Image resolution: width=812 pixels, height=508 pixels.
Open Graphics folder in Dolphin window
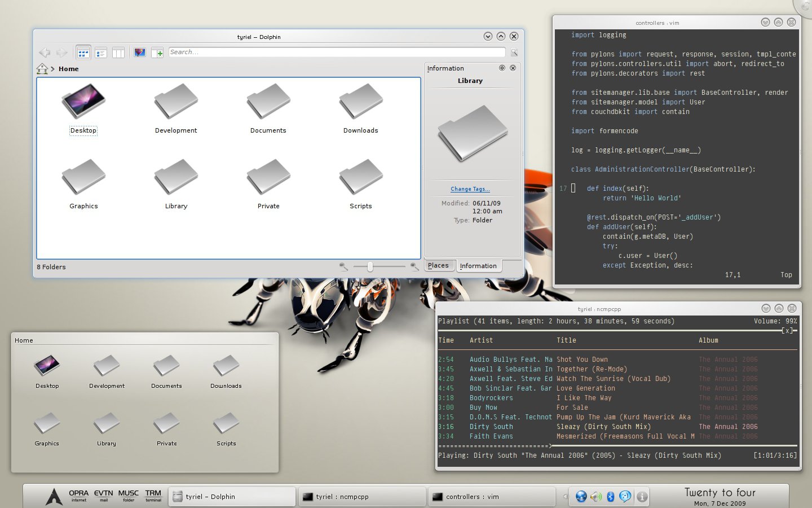click(83, 185)
